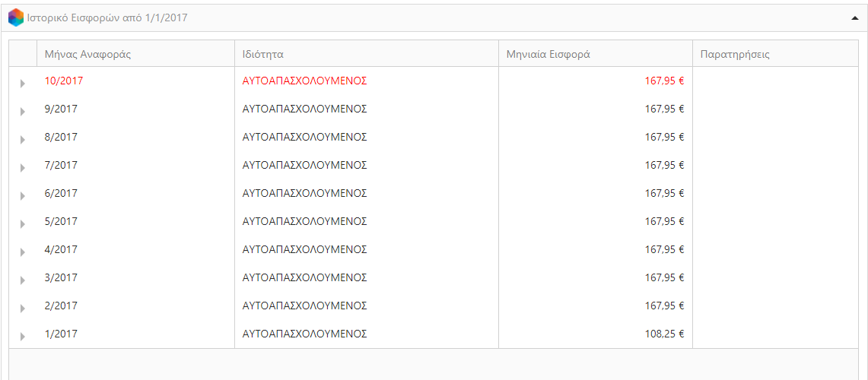Screen dimensions: 868x380
Task: Sort by Μηνιαία Εισφορά column header
Action: (x=596, y=54)
